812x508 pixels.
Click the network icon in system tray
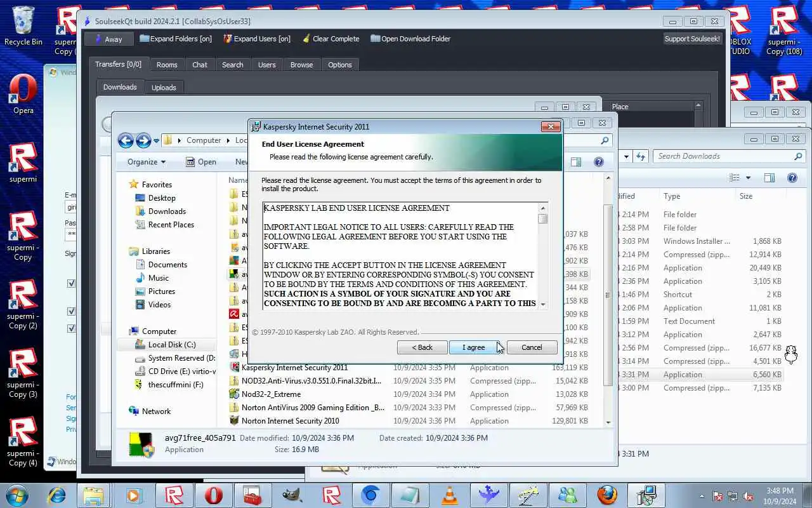(x=733, y=496)
